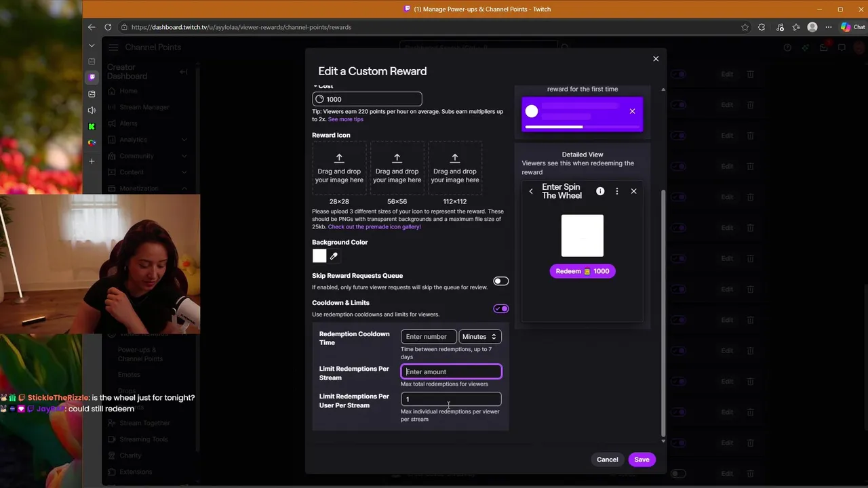Close the Edit a Custom Reward dialog
868x488 pixels.
click(656, 59)
